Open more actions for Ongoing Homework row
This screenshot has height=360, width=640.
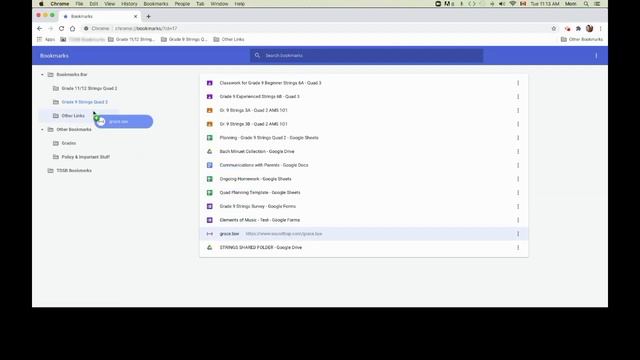coord(518,179)
